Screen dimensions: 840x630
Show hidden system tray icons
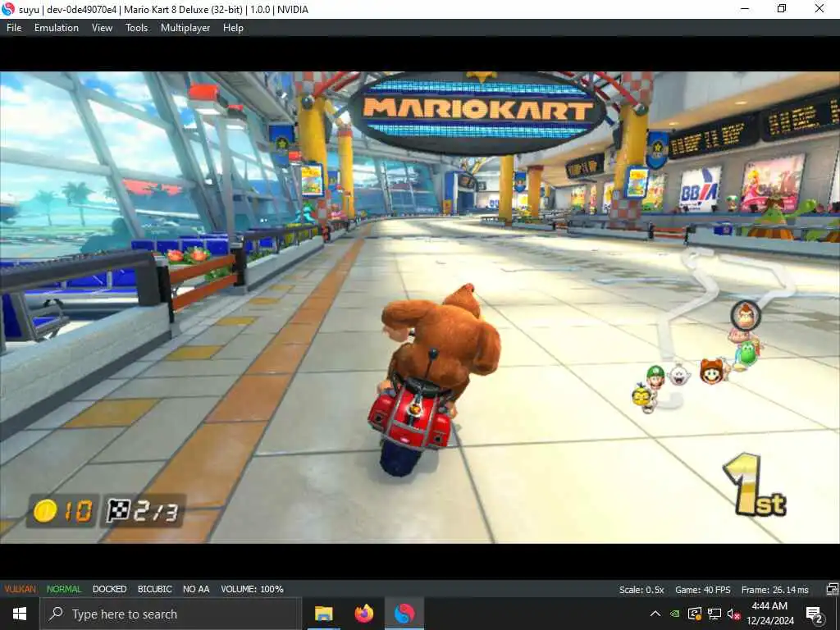click(655, 614)
